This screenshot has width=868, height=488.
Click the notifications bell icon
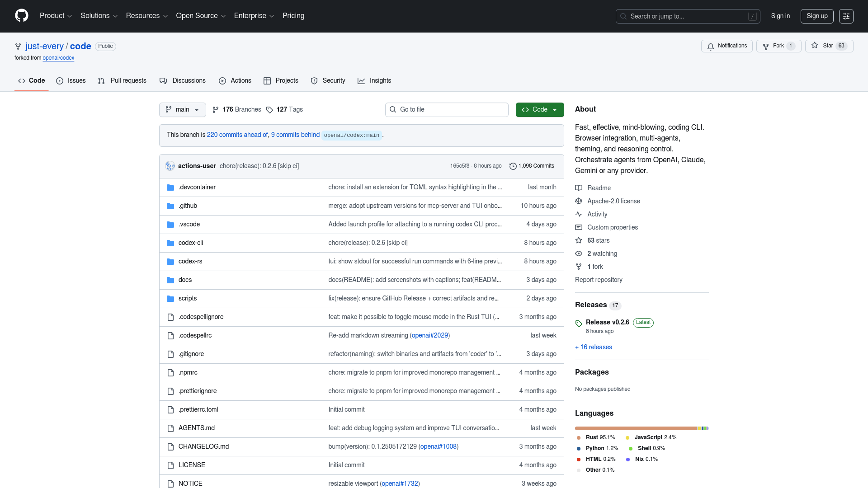point(711,47)
